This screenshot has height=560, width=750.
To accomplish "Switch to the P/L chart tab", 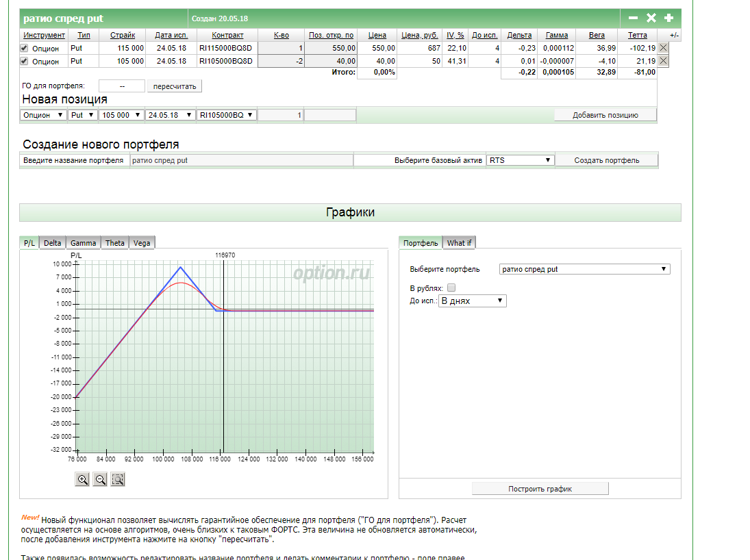I will tap(29, 243).
